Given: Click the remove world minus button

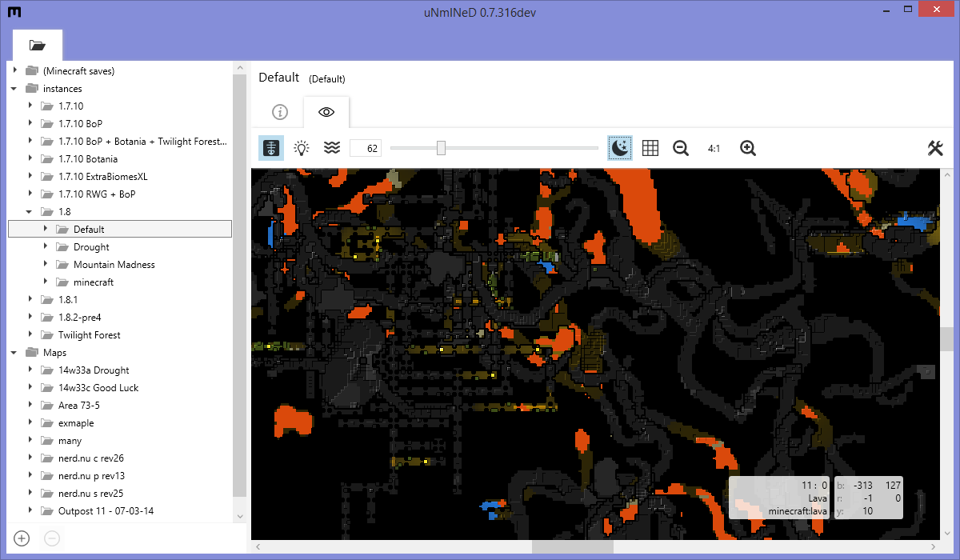Looking at the screenshot, I should click(x=52, y=538).
